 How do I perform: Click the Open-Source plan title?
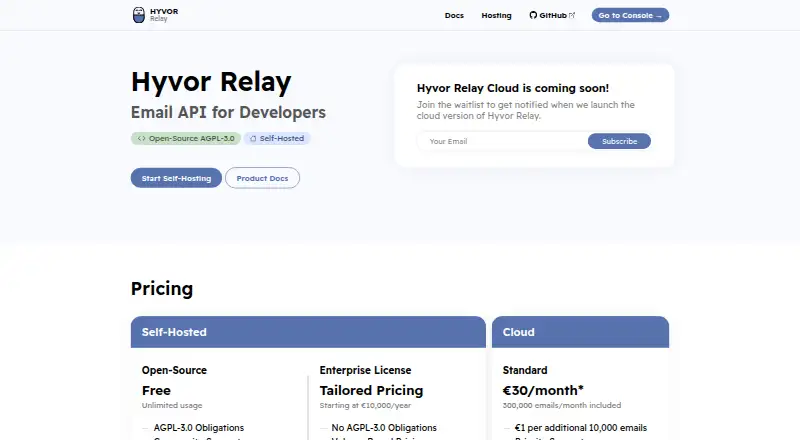174,370
